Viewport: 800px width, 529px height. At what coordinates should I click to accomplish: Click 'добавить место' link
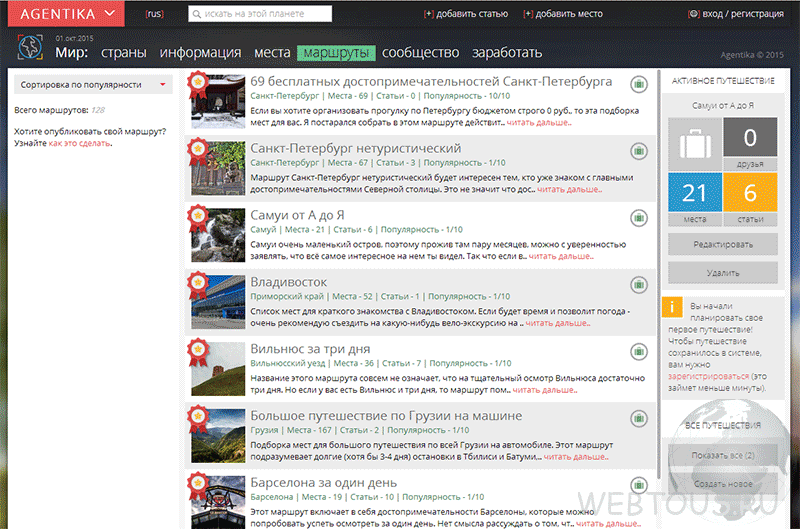(563, 14)
